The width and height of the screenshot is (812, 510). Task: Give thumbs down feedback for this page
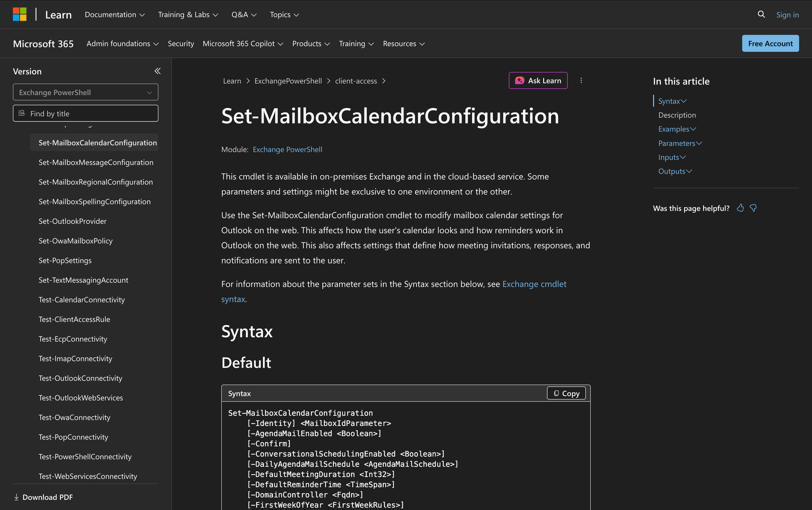coord(754,208)
